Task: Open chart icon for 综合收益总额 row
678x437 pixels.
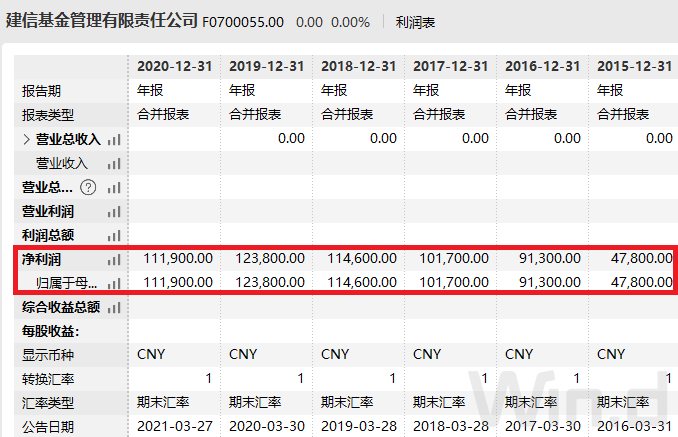Action: [x=114, y=308]
